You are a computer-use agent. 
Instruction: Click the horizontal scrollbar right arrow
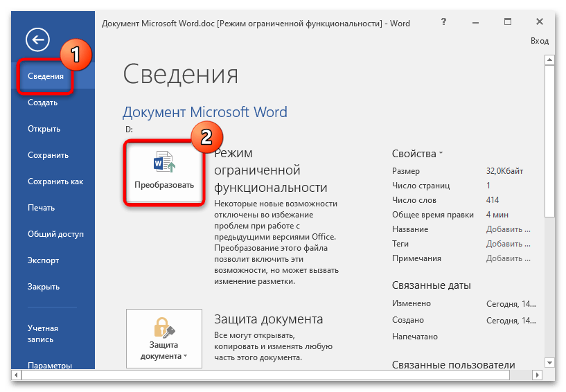[538, 375]
